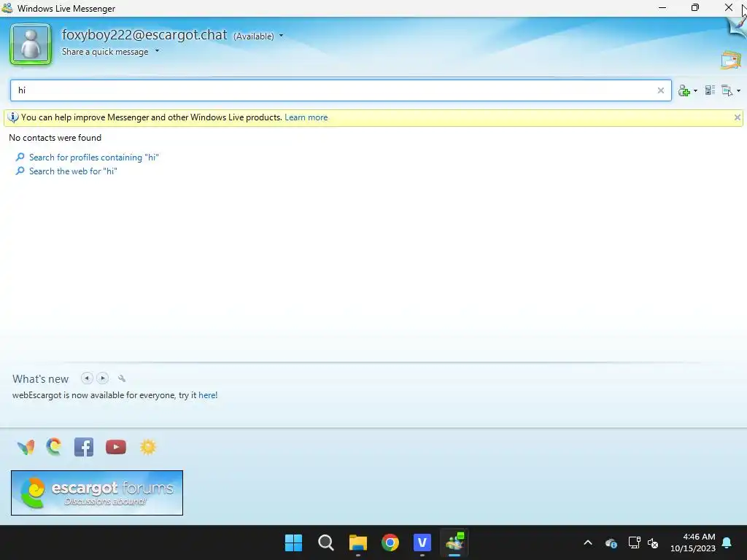Show next What's new item
The image size is (747, 560).
(102, 378)
